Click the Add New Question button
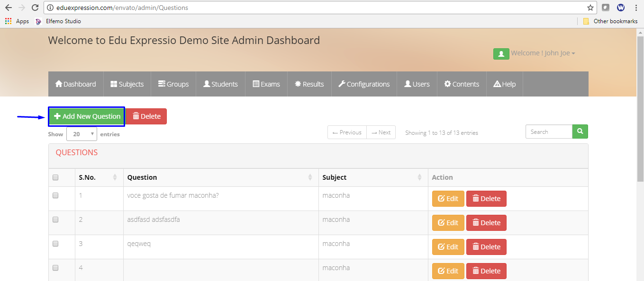This screenshot has width=644, height=281. (86, 116)
